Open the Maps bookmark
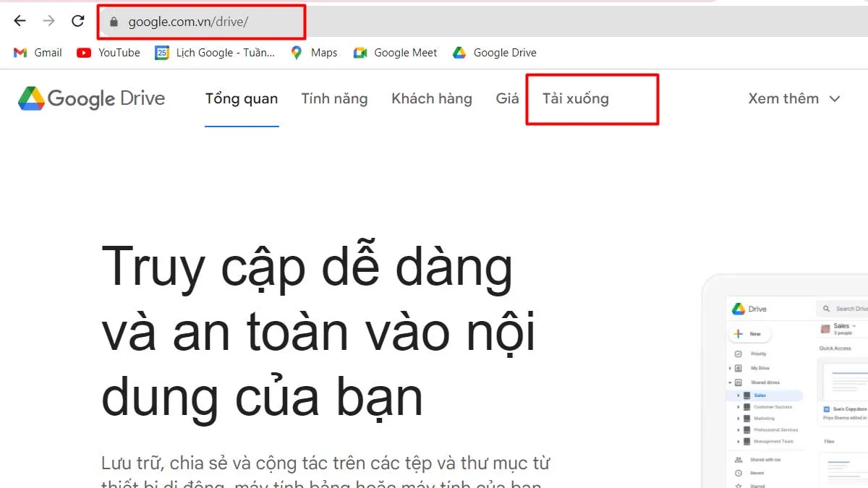Screen dimensions: 868x488 coord(313,52)
